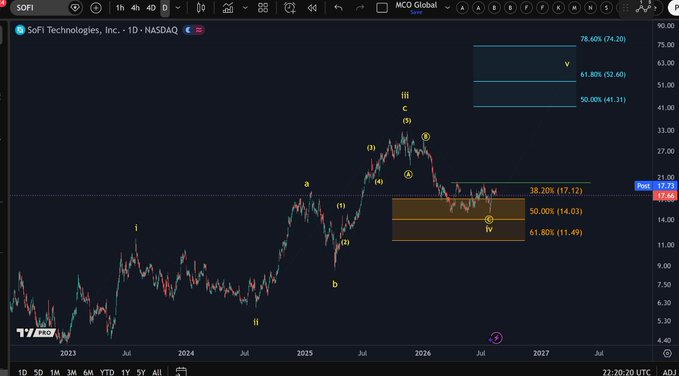Image resolution: width=679 pixels, height=376 pixels.
Task: Open the 22:20:20 UTC timezone menu
Action: point(626,372)
